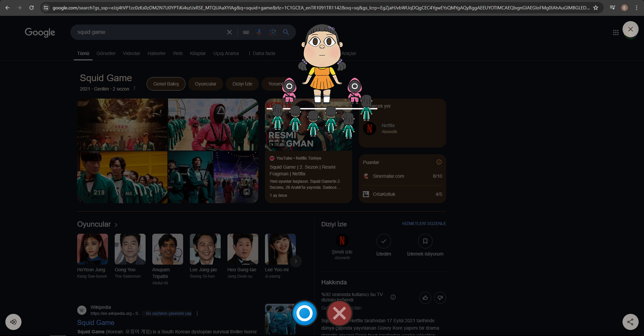This screenshot has height=336, width=644.
Task: Open the Araçlar search tools
Action: (x=349, y=53)
